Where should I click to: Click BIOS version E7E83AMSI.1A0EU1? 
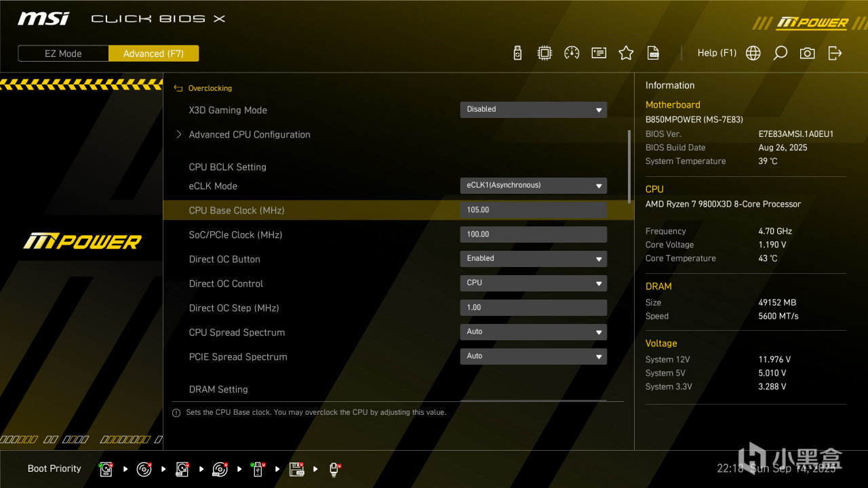[x=796, y=134]
